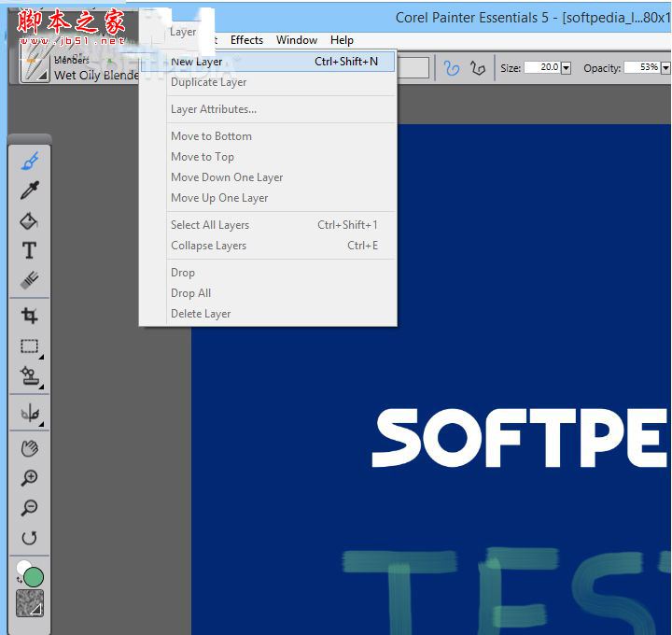Choose Move Down One Layer
Viewport: 672px width, 635px height.
click(x=268, y=177)
